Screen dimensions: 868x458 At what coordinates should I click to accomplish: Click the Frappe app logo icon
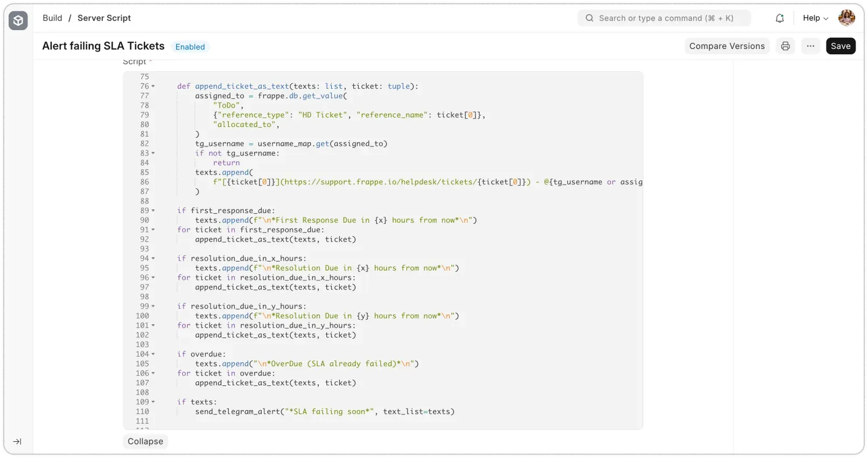click(x=18, y=20)
